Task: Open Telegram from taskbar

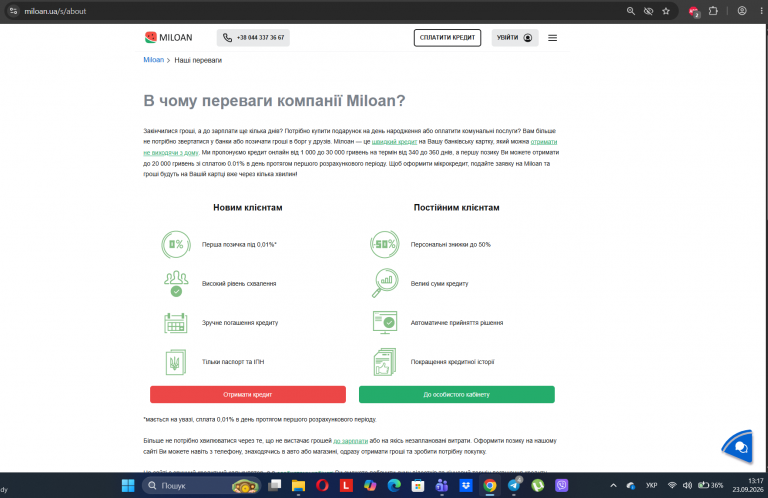Action: coord(514,485)
